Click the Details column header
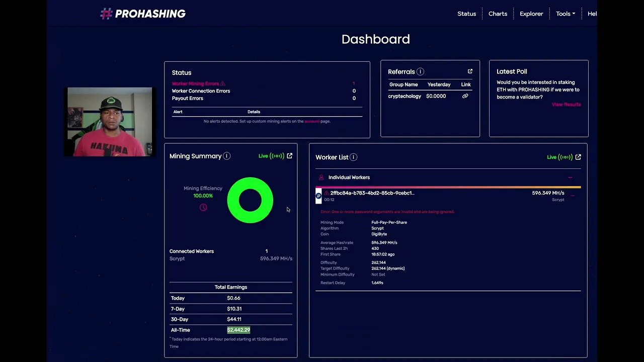644x362 pixels. tap(254, 112)
